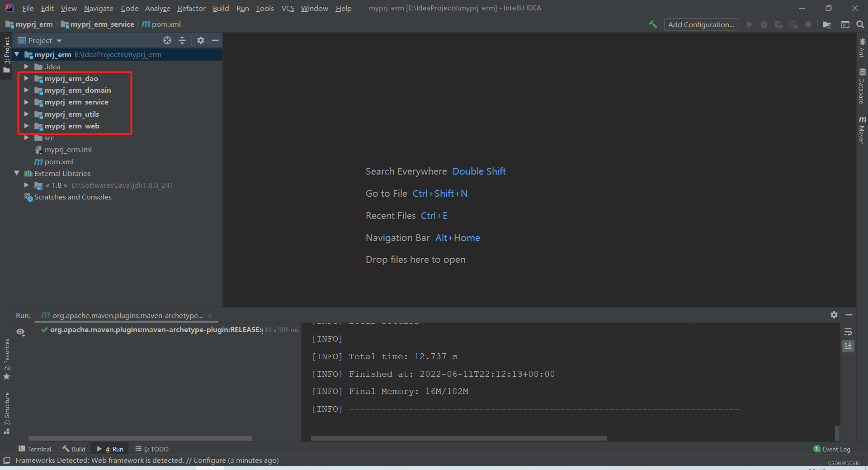This screenshot has width=868, height=470.
Task: Open the Database tool window
Action: point(862,86)
